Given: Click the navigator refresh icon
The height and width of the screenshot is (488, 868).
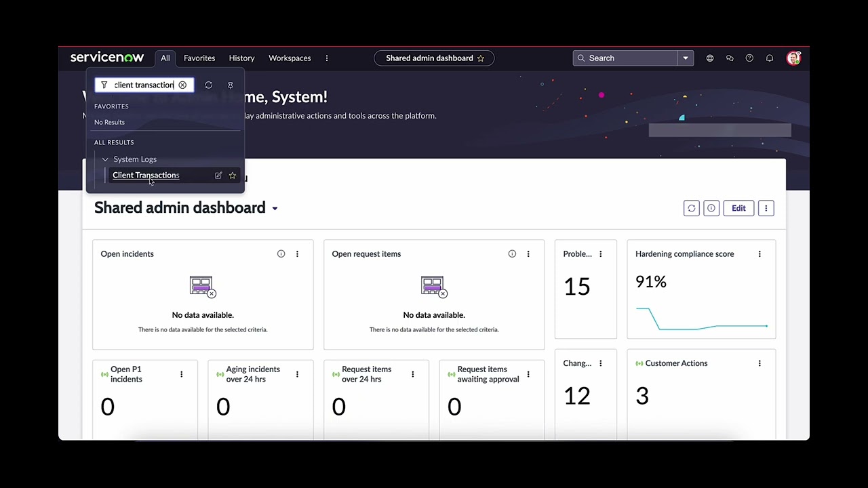Looking at the screenshot, I should tap(209, 85).
